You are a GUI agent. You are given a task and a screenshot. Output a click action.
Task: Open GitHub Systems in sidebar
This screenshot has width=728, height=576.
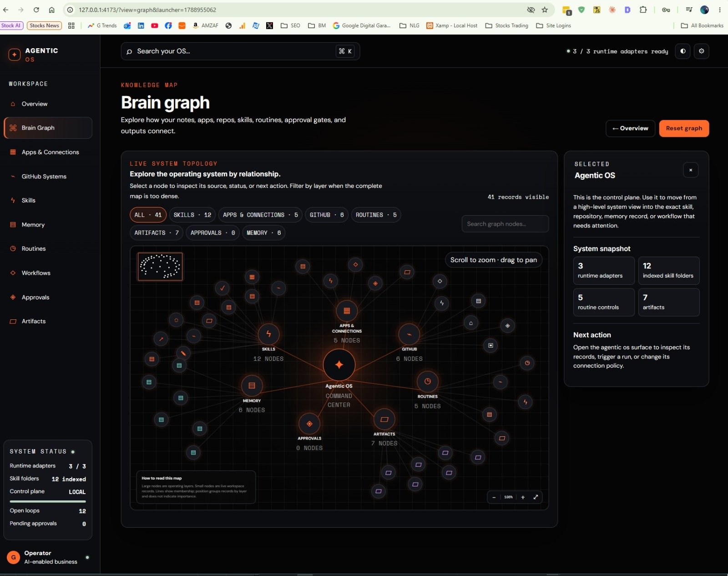point(48,176)
